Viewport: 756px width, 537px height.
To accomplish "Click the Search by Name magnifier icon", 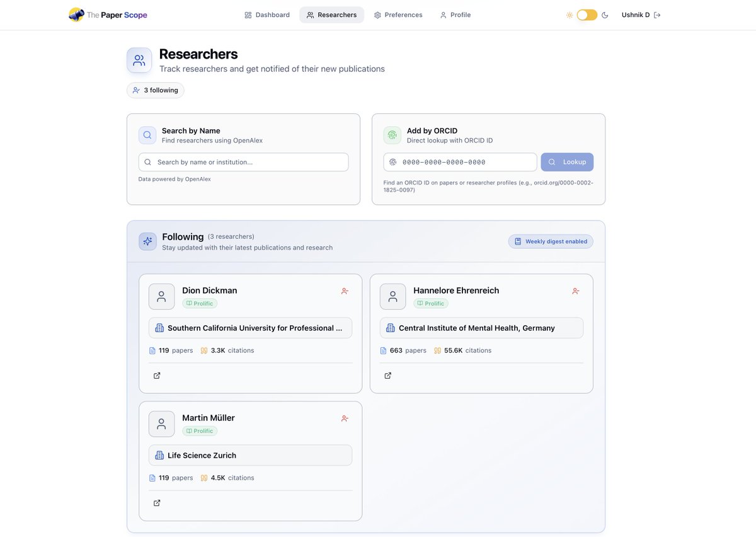I will coord(147,135).
